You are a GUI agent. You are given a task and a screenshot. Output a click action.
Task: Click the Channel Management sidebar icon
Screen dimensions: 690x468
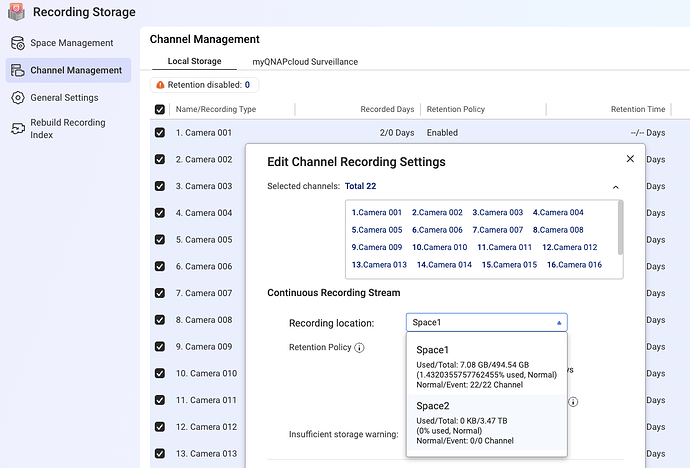click(x=17, y=70)
